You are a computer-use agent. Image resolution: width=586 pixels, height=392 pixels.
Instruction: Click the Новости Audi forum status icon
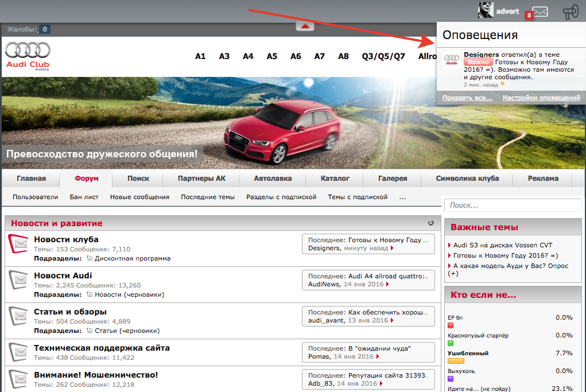coord(19,280)
